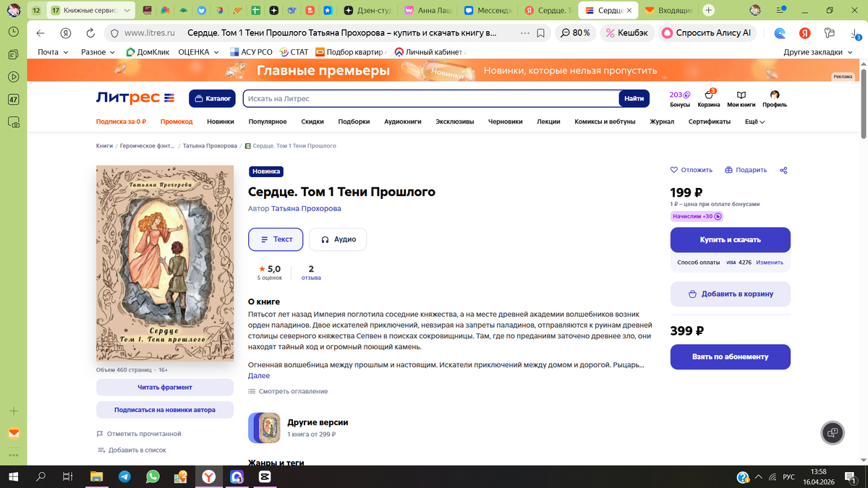The width and height of the screenshot is (868, 488).
Task: Click Добавить в список option
Action: tap(132, 450)
